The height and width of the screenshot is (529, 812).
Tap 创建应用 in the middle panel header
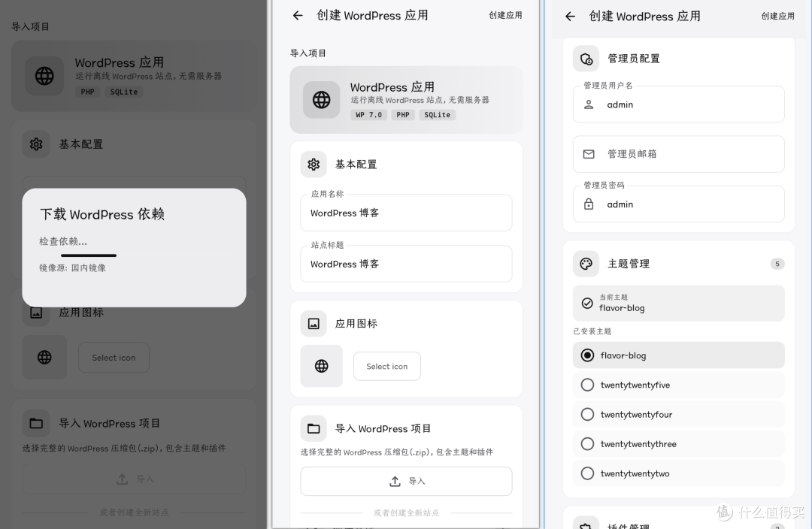click(x=505, y=16)
